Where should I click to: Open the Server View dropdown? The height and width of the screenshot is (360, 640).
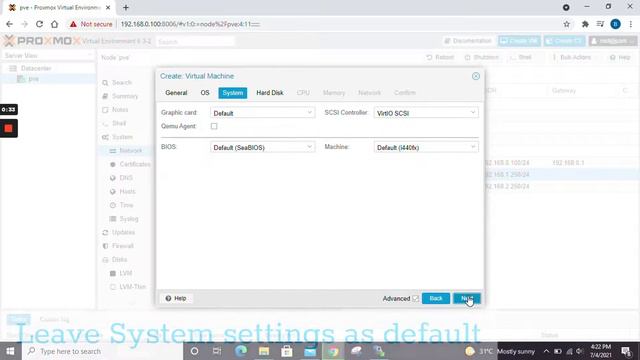[48, 56]
